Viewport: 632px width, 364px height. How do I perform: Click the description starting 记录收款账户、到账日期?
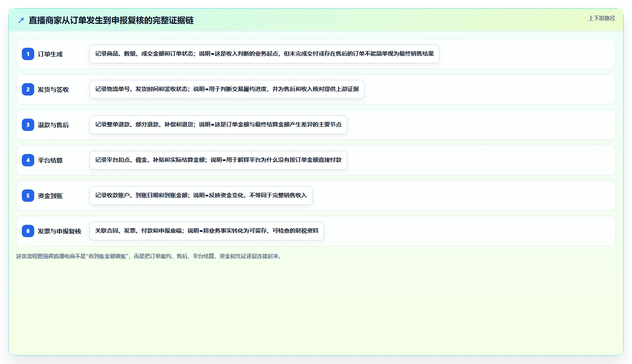(x=201, y=196)
